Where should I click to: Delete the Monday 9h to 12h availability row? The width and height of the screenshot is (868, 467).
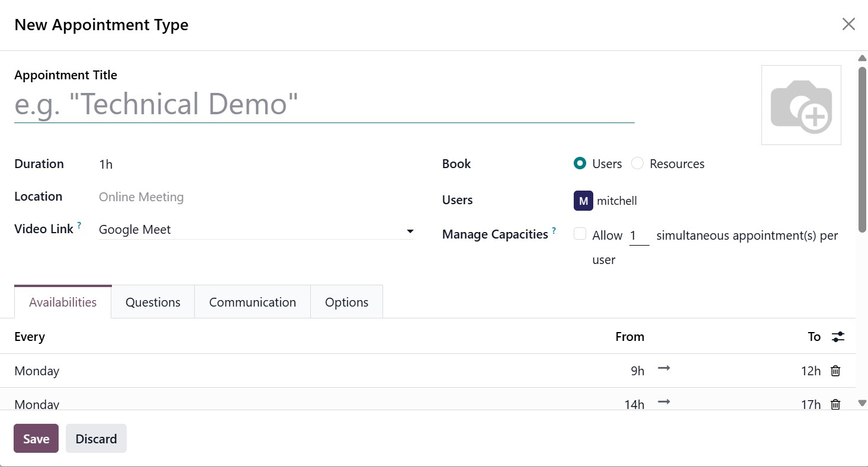pos(835,371)
